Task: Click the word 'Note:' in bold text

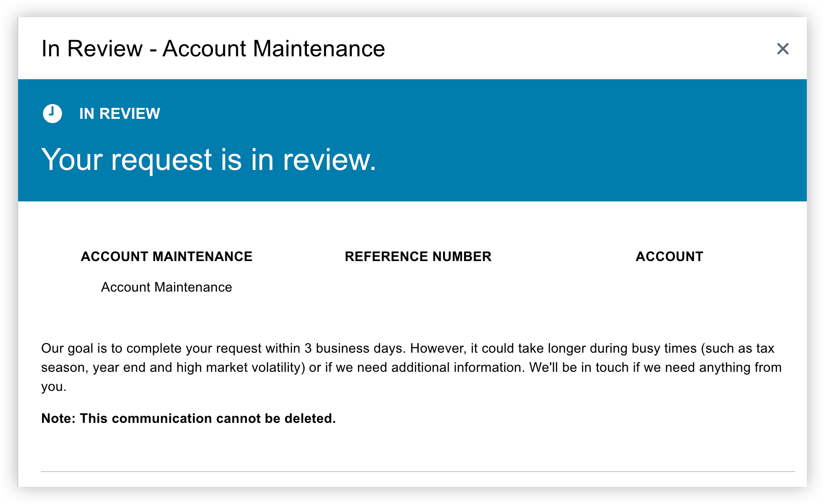Action: 58,419
